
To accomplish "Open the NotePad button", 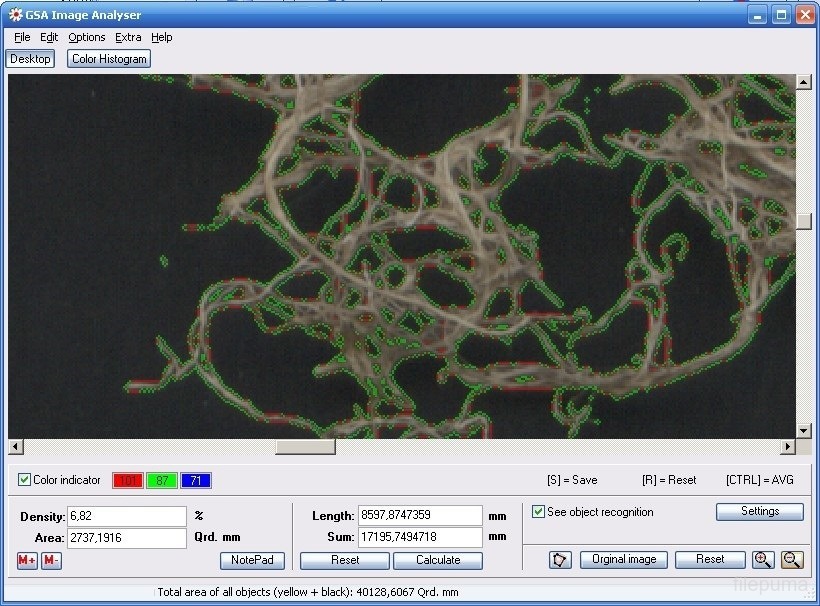I will pos(252,560).
